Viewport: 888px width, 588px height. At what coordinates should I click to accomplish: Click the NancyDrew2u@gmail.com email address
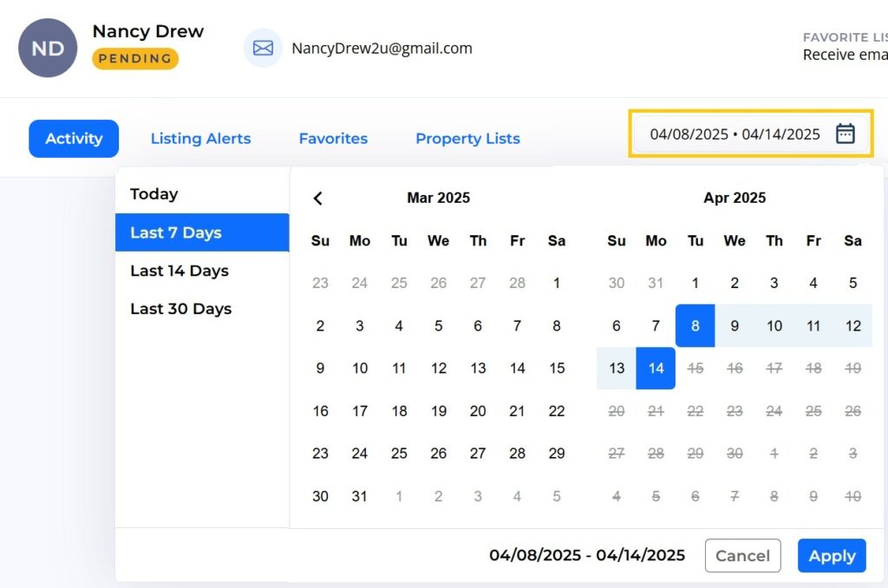click(x=382, y=49)
